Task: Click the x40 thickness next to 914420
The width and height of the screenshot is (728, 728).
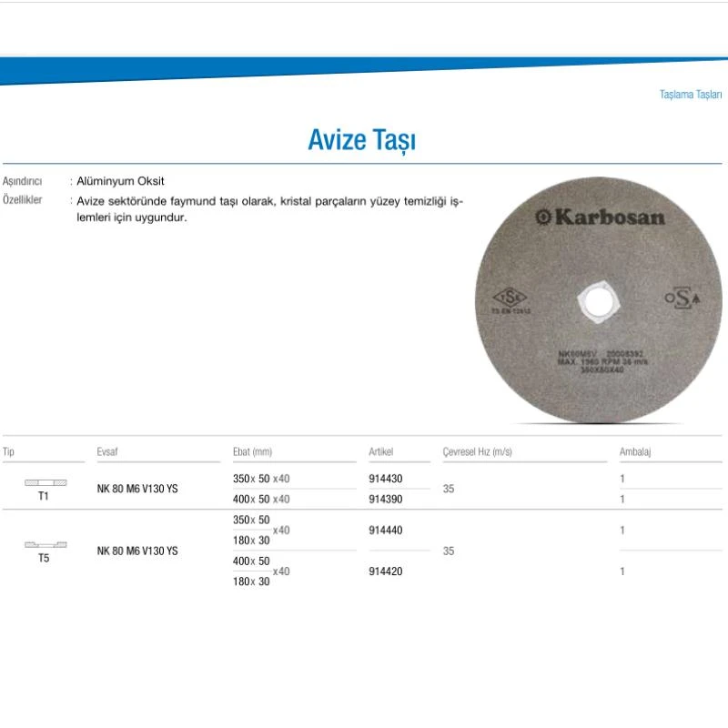Action: 281,571
